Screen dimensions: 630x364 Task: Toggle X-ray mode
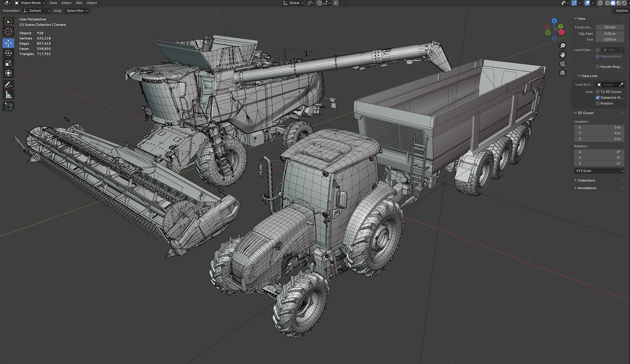(600, 3)
